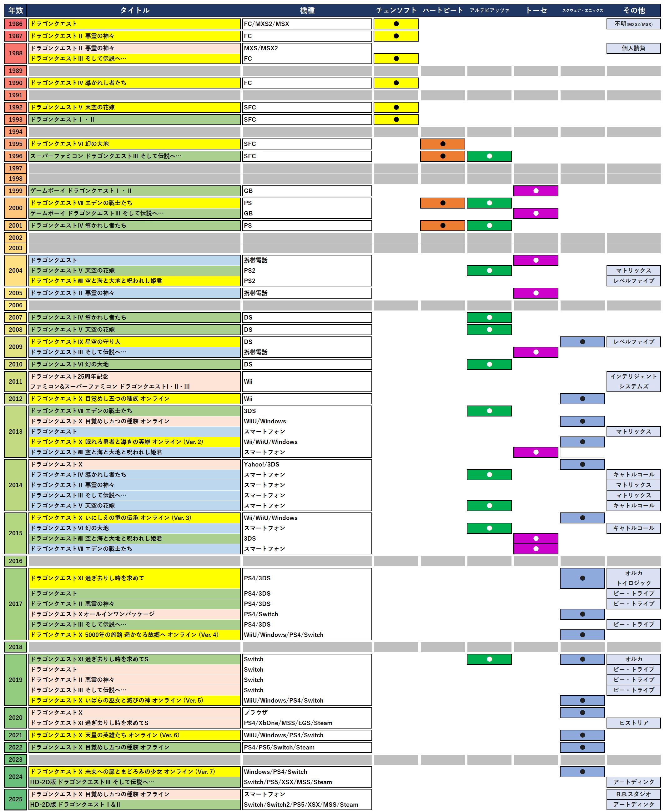665x812 pixels.
Task: Click the Square Enix dot in the 2012 row
Action: point(582,399)
